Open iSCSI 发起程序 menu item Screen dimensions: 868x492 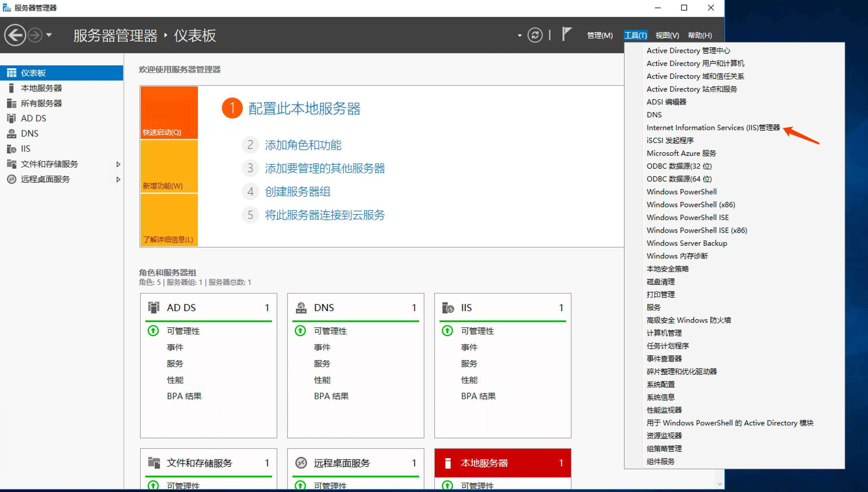coord(670,140)
